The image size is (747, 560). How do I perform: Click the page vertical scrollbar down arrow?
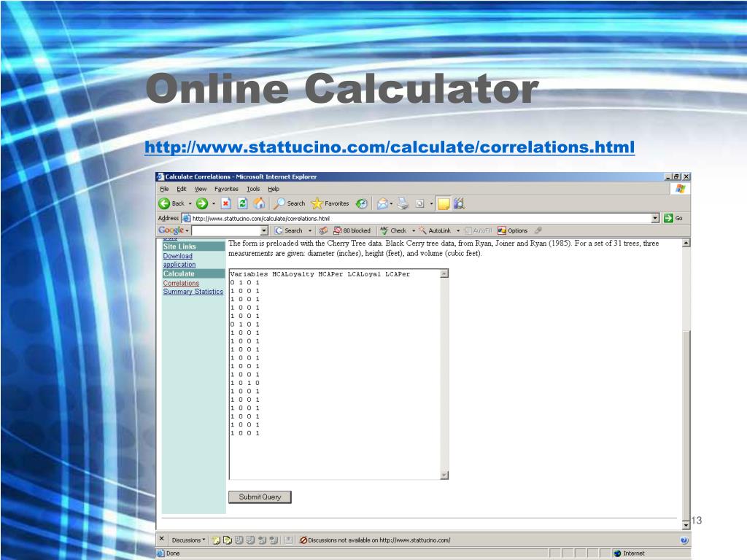686,525
